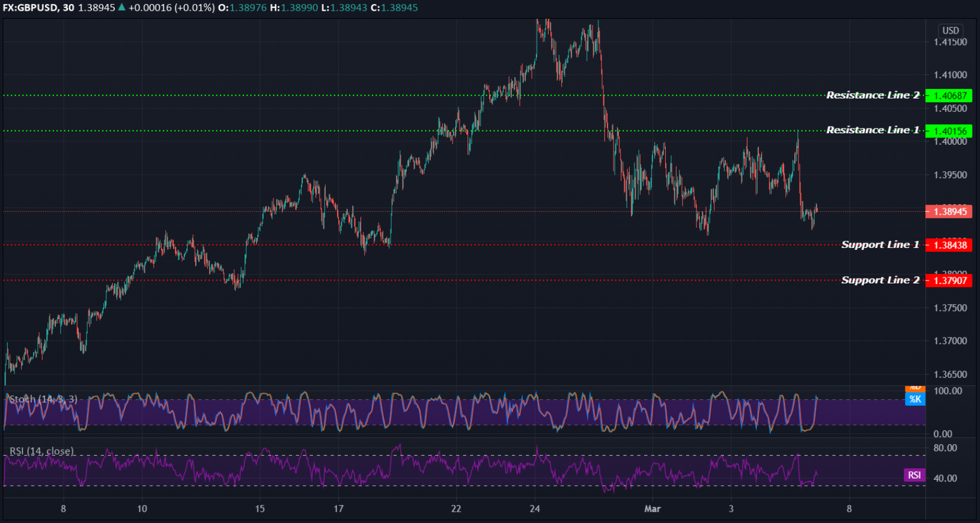Select the Resistance Line 2 label
This screenshot has height=523, width=980.
click(872, 95)
